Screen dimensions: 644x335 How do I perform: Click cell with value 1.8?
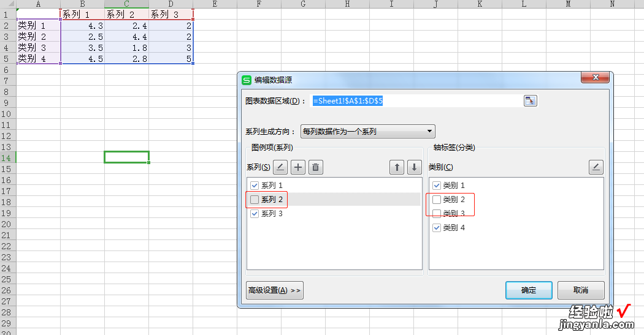[x=126, y=48]
